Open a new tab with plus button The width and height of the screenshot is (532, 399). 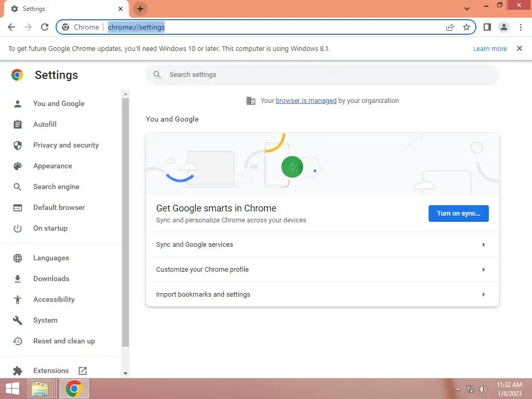pyautogui.click(x=140, y=9)
